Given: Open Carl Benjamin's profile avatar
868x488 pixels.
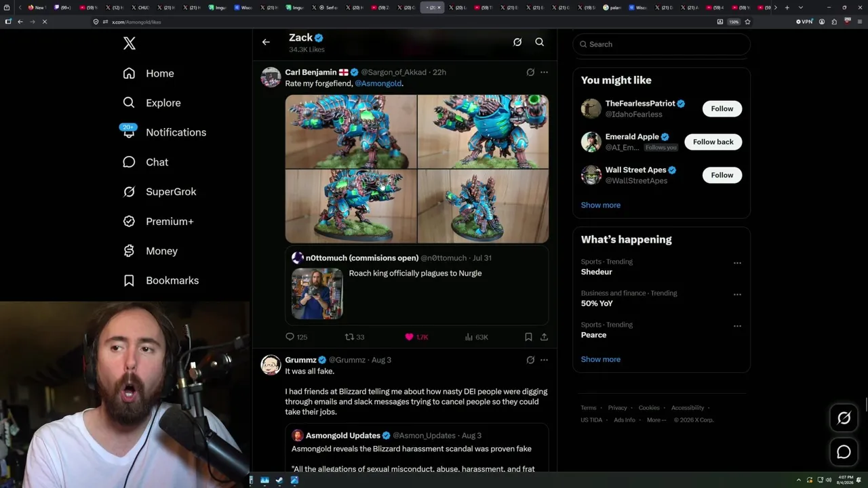Looking at the screenshot, I should coord(271,77).
